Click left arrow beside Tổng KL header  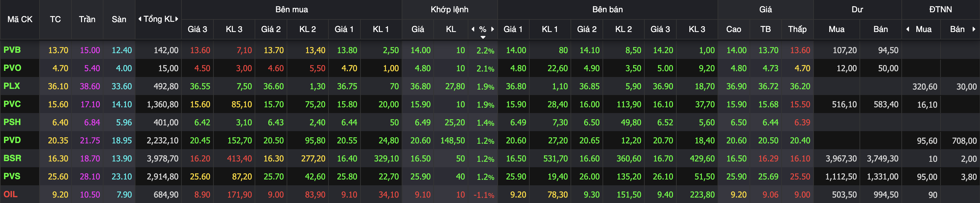click(x=140, y=19)
